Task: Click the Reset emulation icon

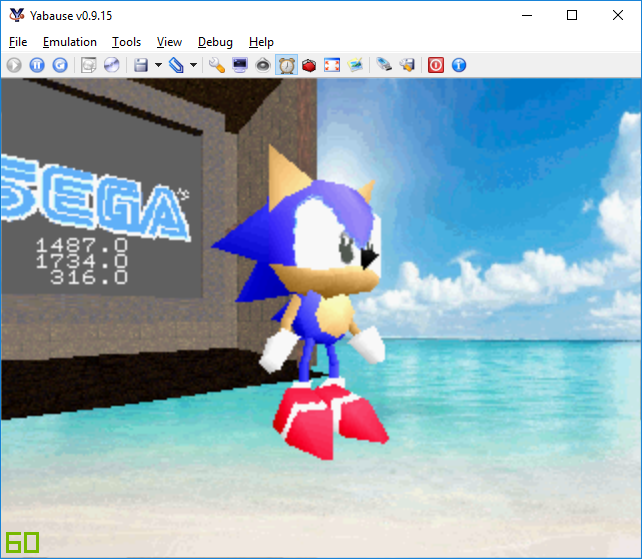Action: tap(60, 65)
